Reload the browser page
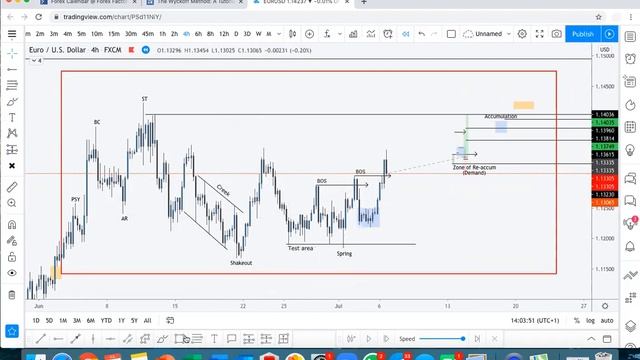Viewport: 640px width, 360px height. click(38, 17)
